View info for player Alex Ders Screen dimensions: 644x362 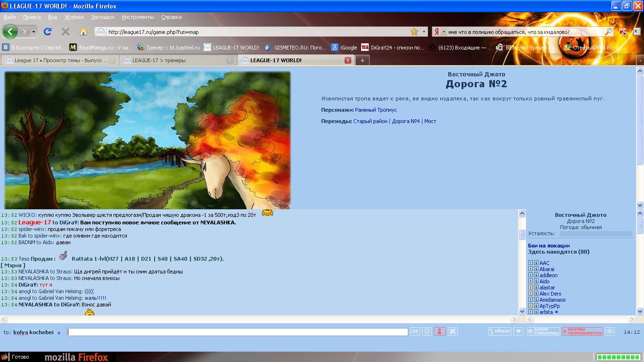(536, 294)
